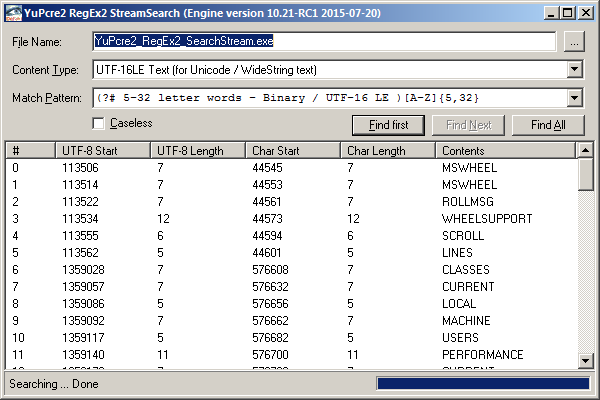Image resolution: width=600 pixels, height=400 pixels.
Task: Select the row with ROLLMSG content
Action: 290,202
